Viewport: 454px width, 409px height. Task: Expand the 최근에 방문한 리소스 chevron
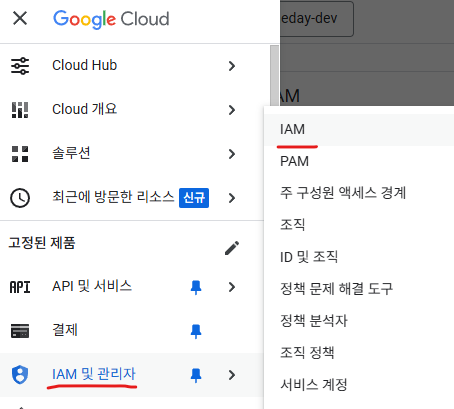[232, 198]
